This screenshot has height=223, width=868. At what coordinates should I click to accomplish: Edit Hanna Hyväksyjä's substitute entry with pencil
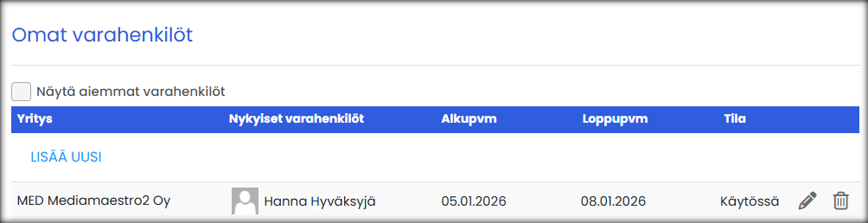[807, 200]
